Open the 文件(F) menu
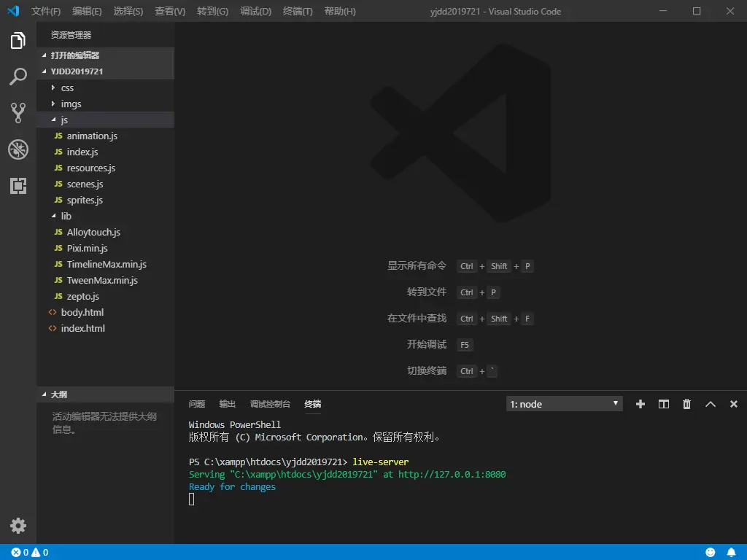This screenshot has width=747, height=560. 46,11
